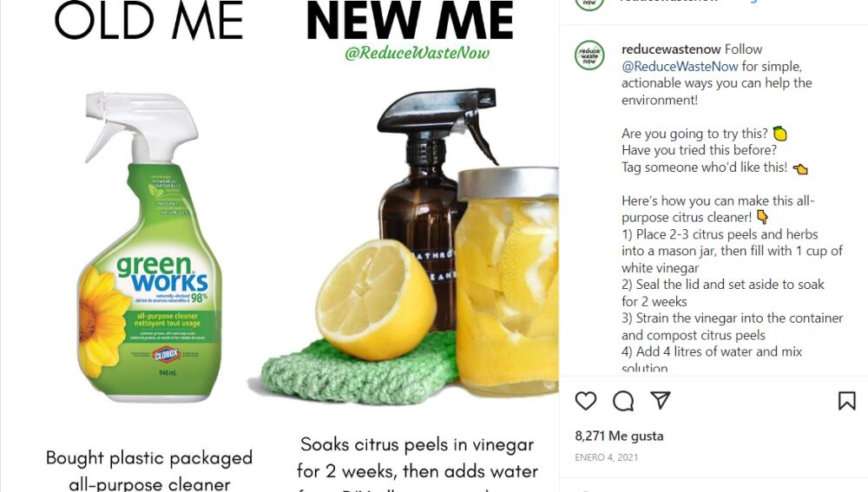
Task: Click the cropped profile avatar in post header
Action: click(x=589, y=5)
